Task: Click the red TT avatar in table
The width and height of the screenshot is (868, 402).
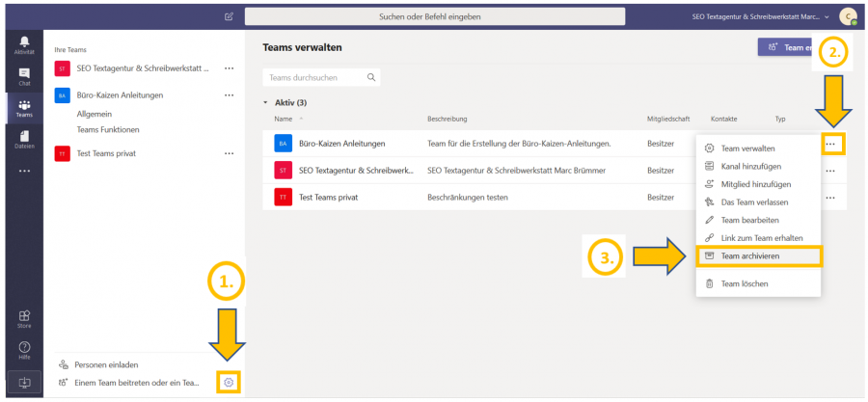Action: [283, 197]
